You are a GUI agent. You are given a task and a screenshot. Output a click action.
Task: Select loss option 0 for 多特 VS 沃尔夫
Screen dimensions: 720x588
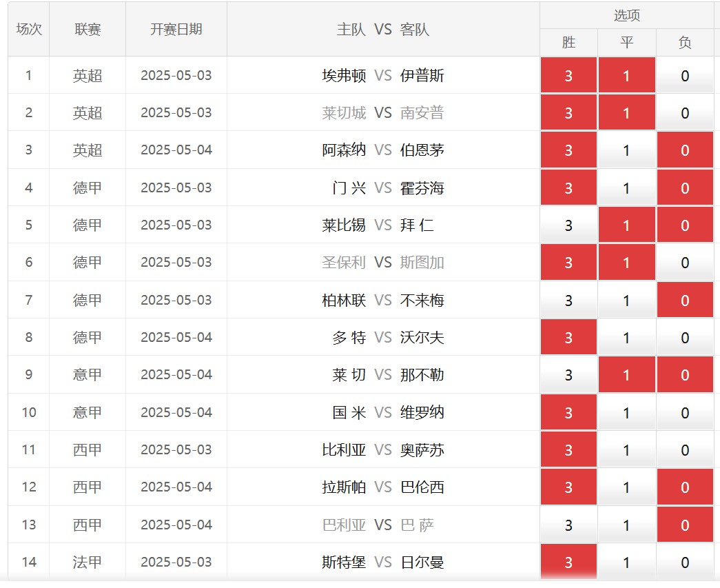click(x=685, y=337)
